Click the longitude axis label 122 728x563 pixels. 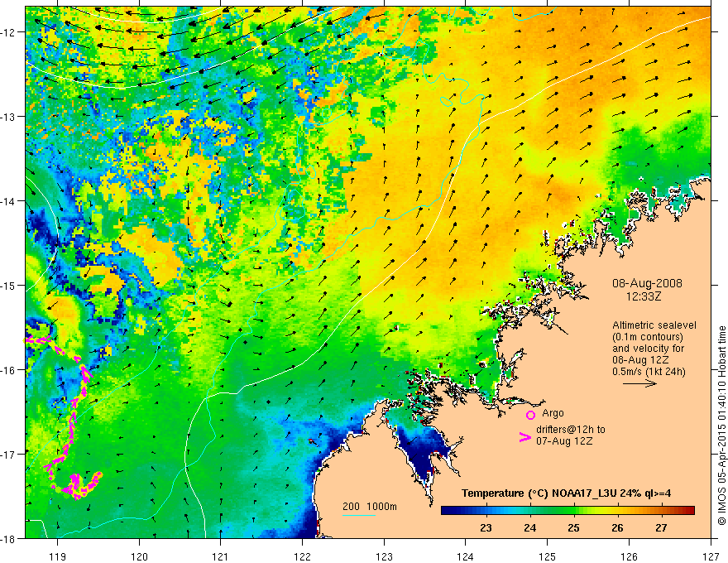coord(302,556)
